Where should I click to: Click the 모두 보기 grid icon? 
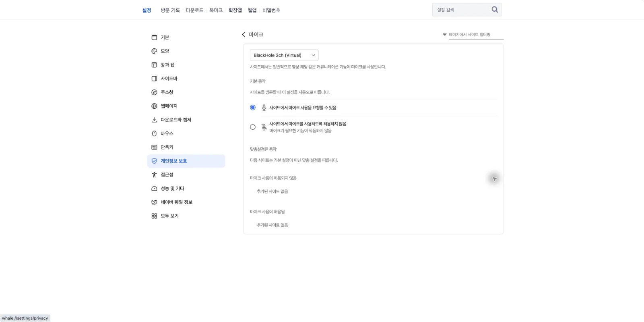154,216
